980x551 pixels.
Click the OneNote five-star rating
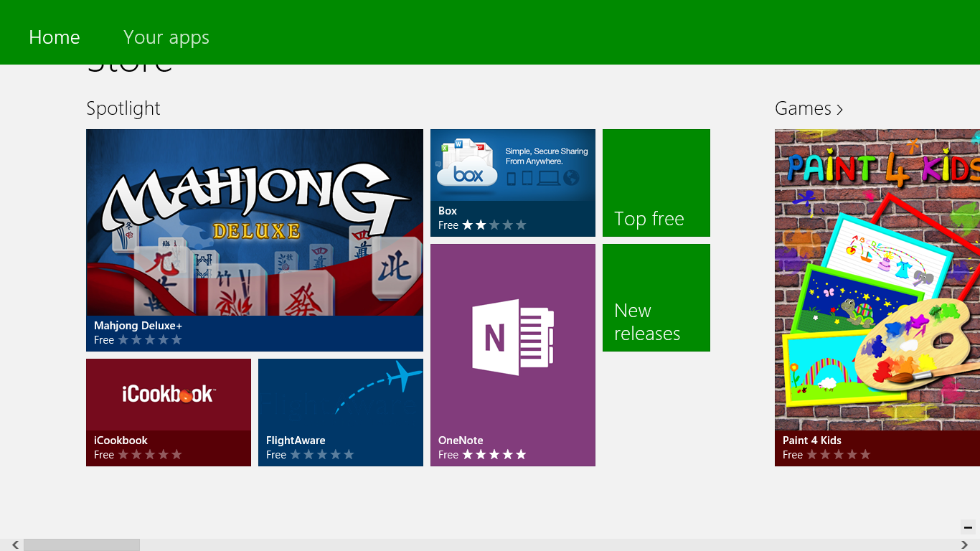pos(494,455)
